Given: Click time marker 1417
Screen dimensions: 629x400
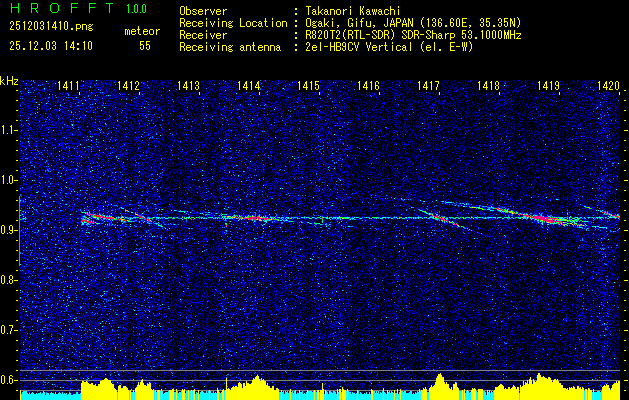Looking at the screenshot, I should tap(428, 86).
